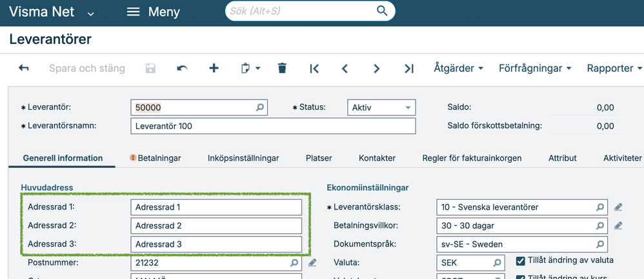This screenshot has height=279, width=644.
Task: Open the Status dropdown
Action: pyautogui.click(x=407, y=108)
